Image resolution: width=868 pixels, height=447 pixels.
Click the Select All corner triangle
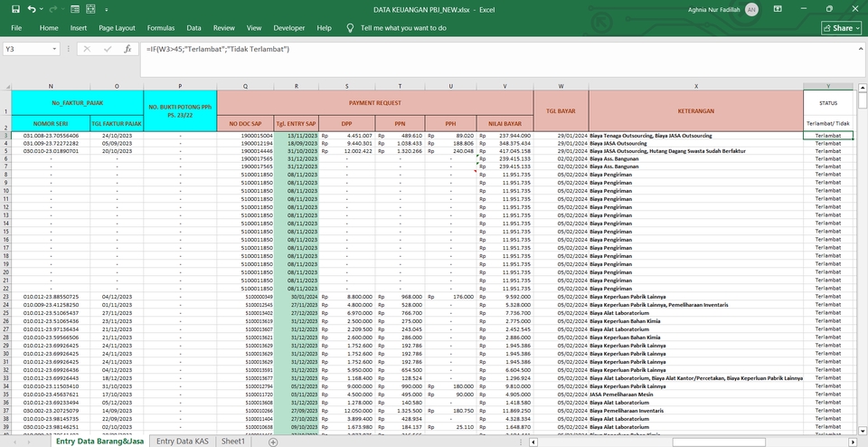[5, 86]
